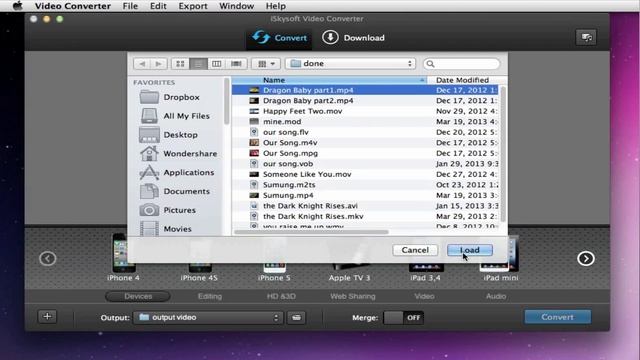This screenshot has width=640, height=360.
Task: Open the arrange items dropdown
Action: tap(266, 64)
